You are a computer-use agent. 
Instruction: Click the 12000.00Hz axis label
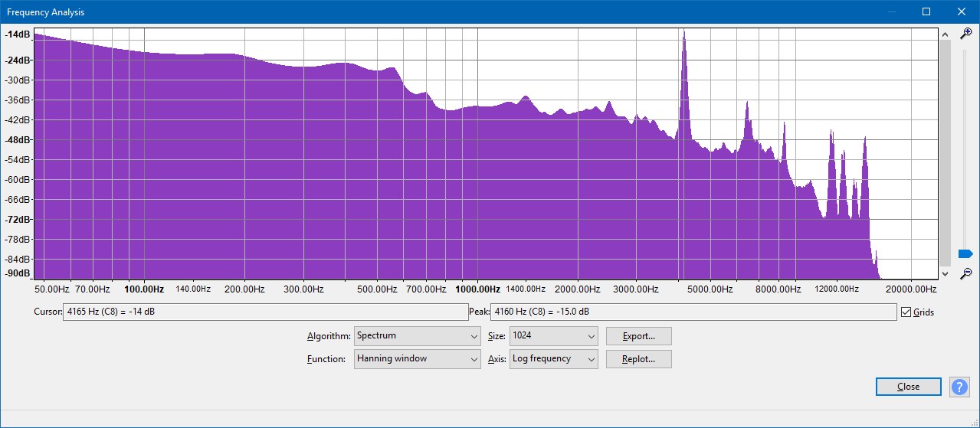pos(837,289)
